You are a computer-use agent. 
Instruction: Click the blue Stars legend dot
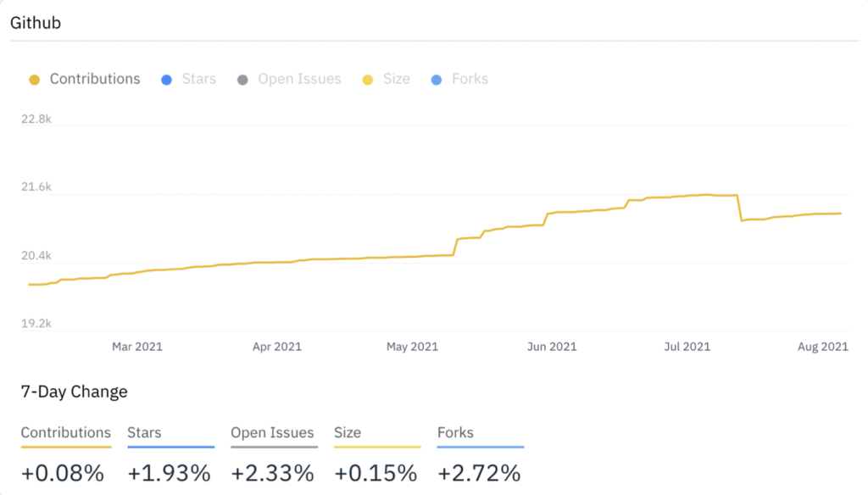167,80
